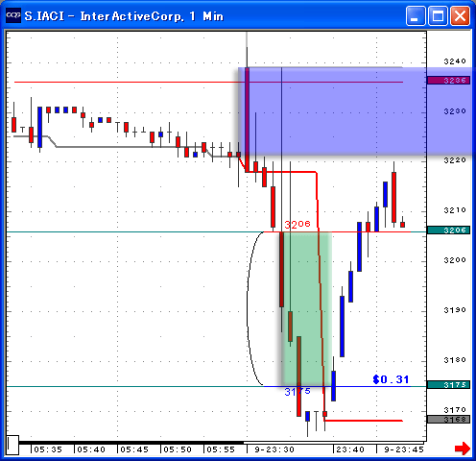Click the black horizontal time scrollbar
This screenshot has height=461, width=476.
pos(131,443)
